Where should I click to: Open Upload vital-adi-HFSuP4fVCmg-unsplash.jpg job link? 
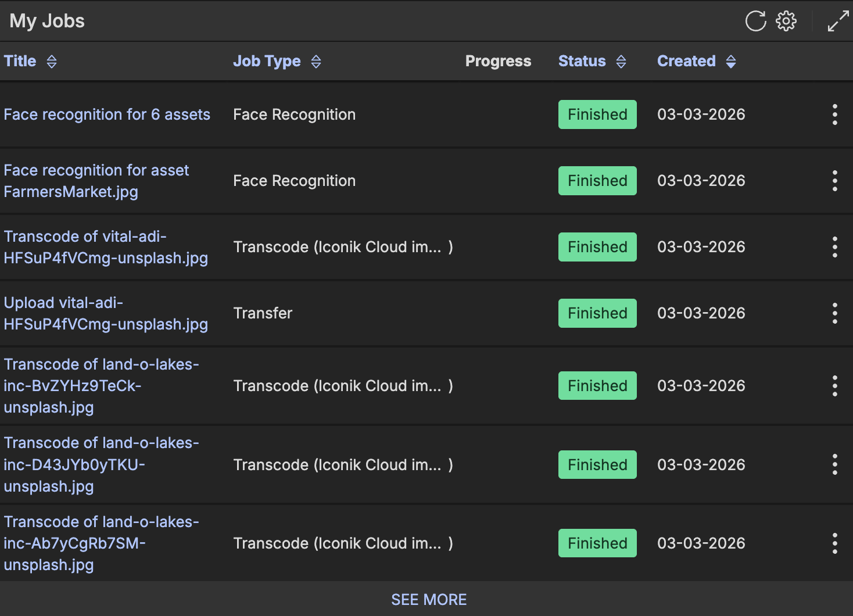(x=105, y=313)
